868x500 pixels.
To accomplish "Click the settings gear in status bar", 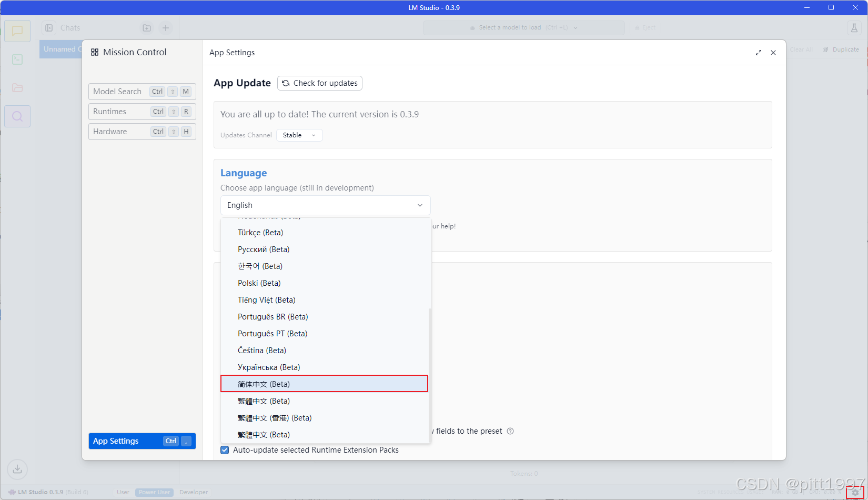I will [855, 493].
